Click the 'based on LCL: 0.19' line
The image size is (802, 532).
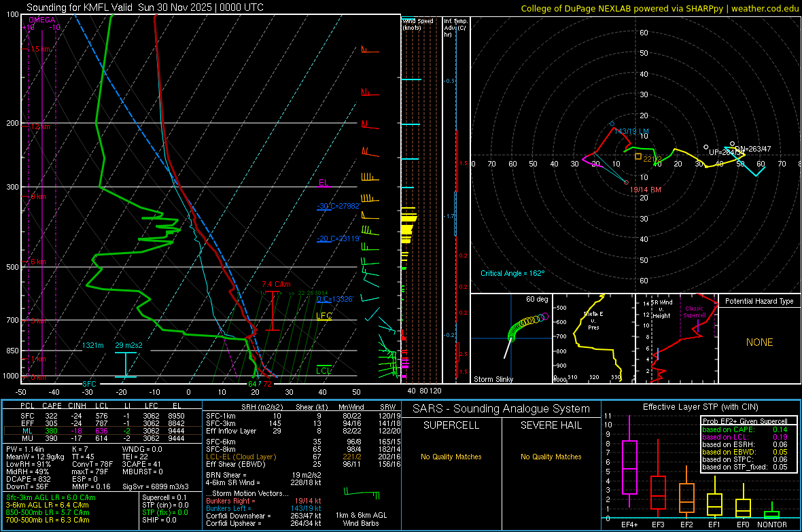(x=745, y=437)
